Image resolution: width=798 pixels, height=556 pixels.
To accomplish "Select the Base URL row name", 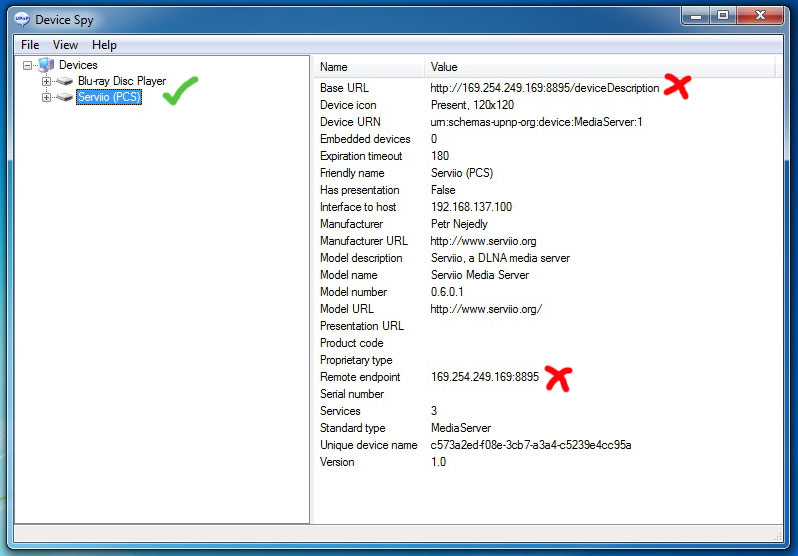I will pyautogui.click(x=345, y=88).
